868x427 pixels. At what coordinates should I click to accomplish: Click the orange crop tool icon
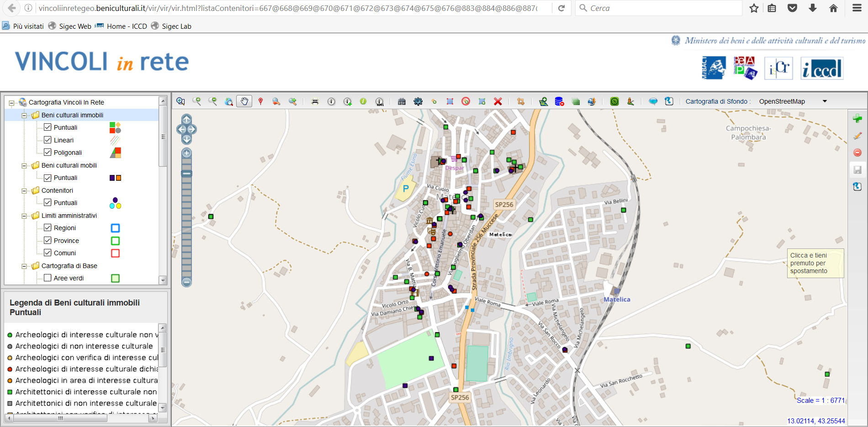click(x=520, y=101)
